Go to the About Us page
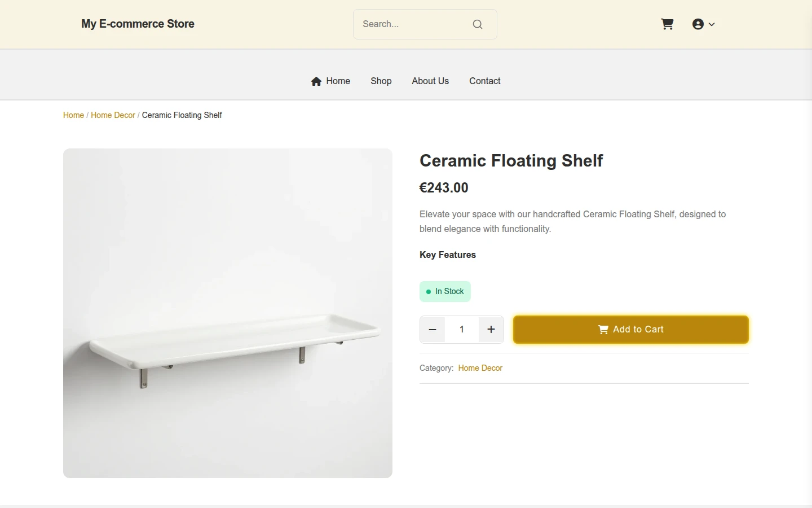812x508 pixels. pyautogui.click(x=430, y=81)
